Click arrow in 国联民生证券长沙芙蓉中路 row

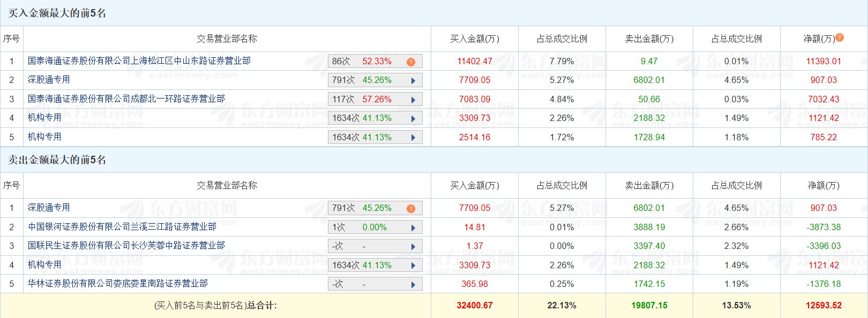pyautogui.click(x=413, y=247)
